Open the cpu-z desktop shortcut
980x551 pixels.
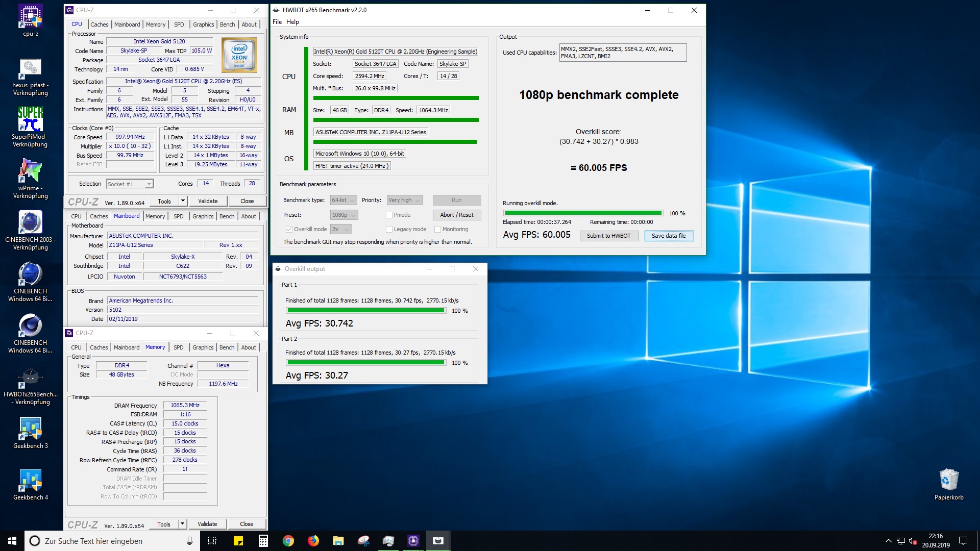(31, 20)
